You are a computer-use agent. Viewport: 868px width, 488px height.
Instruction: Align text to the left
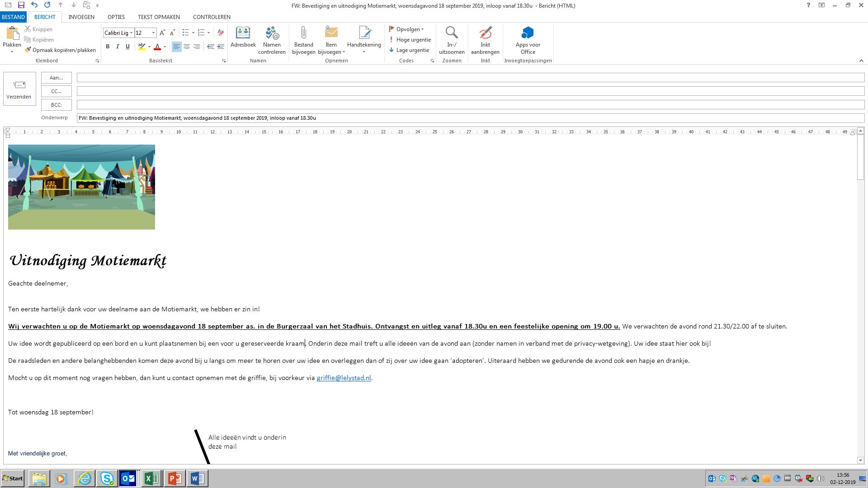click(x=177, y=47)
